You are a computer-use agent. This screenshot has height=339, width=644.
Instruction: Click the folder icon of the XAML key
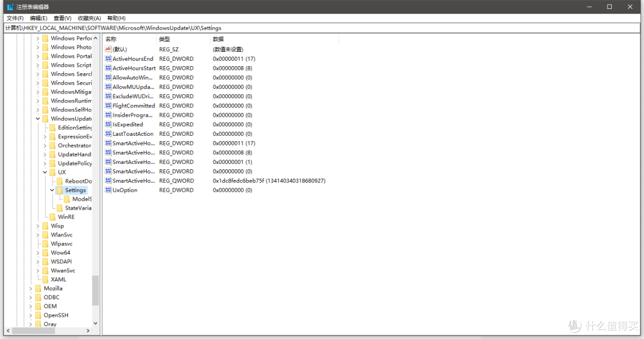pyautogui.click(x=45, y=279)
